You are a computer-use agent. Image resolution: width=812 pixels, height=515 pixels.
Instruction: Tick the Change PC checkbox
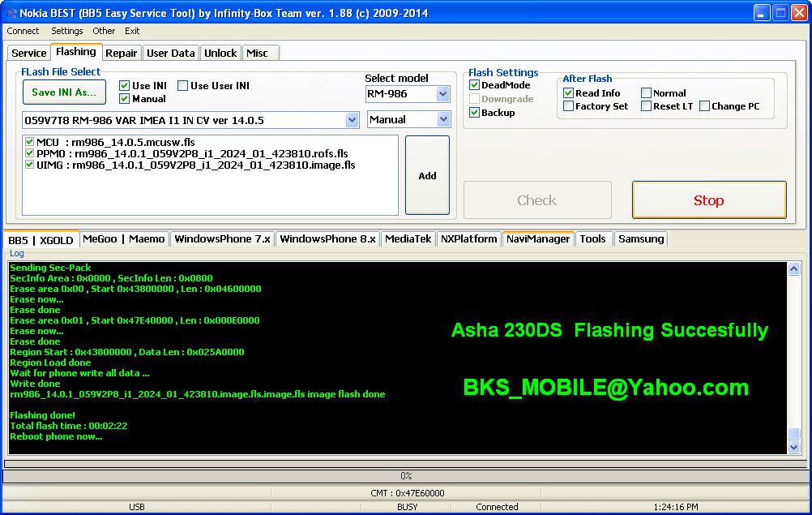coord(704,106)
